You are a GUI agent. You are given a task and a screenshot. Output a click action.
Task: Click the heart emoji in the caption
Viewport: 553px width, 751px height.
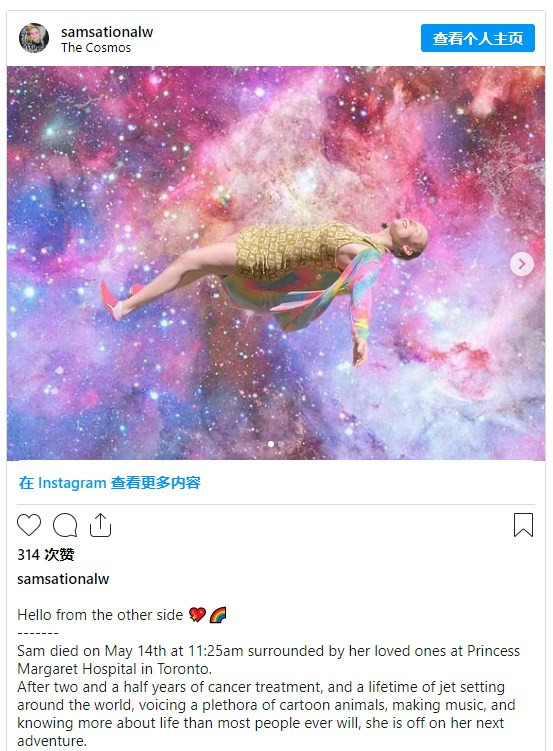tap(197, 614)
